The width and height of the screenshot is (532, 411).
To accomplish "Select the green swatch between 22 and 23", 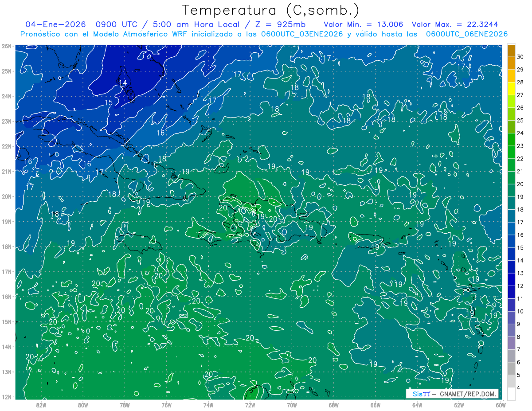I will [512, 152].
